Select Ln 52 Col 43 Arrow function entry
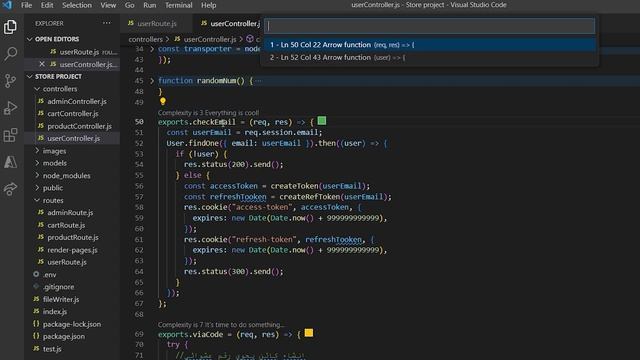Viewport: 640px width, 360px height. 430,58
